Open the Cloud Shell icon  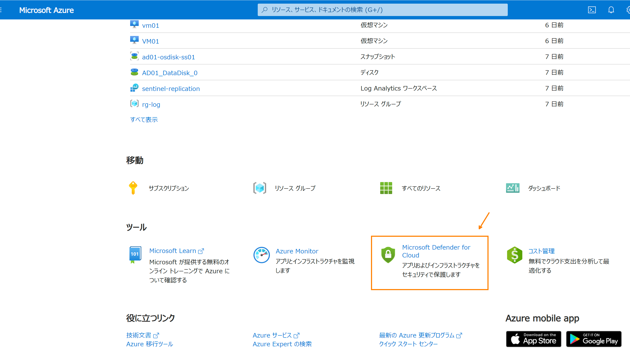(592, 10)
